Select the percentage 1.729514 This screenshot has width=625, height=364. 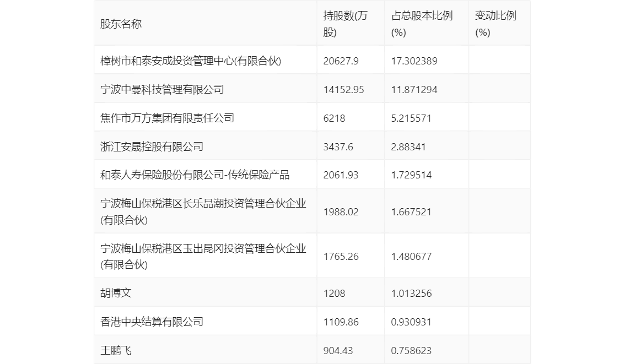click(x=411, y=175)
